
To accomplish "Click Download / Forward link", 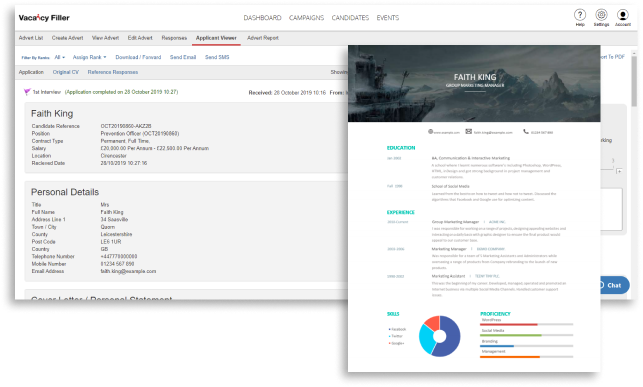I will click(x=138, y=57).
